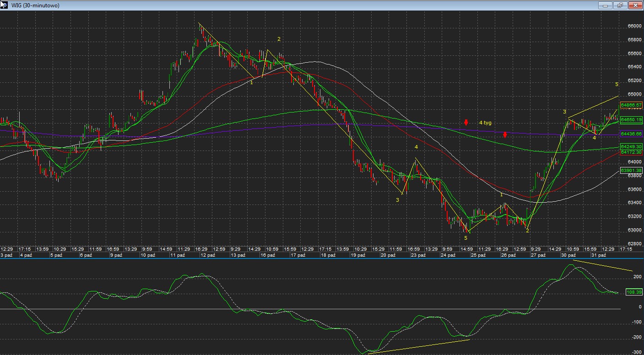Click the '19 paź' date label
644x355 pixels.
point(358,255)
